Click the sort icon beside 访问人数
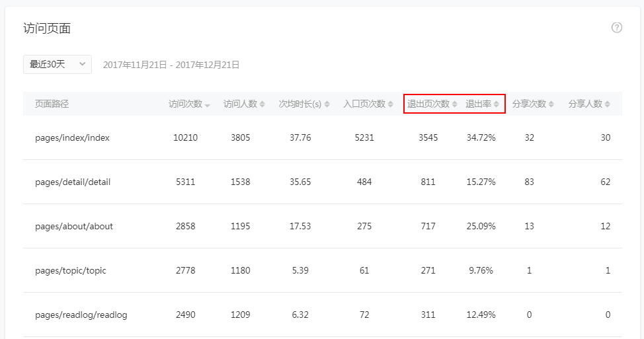 tap(262, 104)
